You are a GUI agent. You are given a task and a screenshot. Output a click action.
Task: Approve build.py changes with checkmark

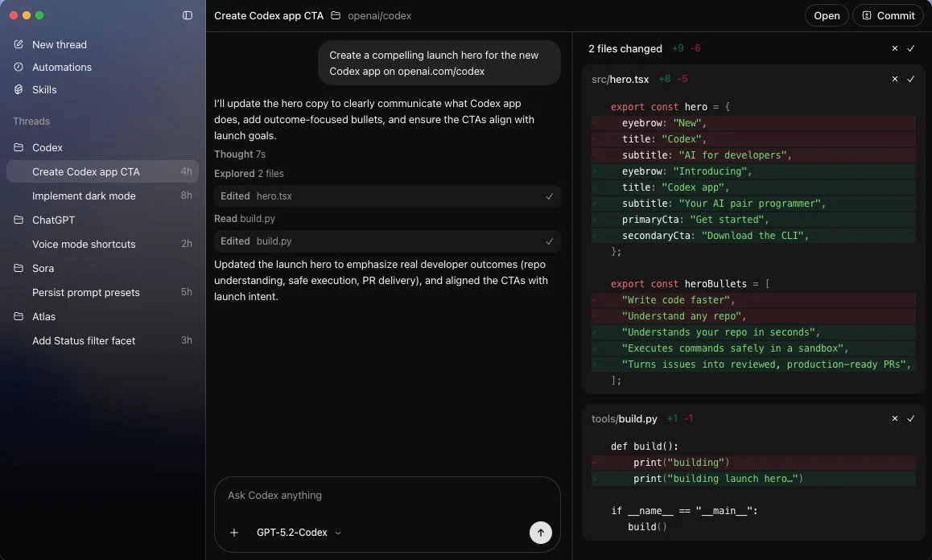911,418
